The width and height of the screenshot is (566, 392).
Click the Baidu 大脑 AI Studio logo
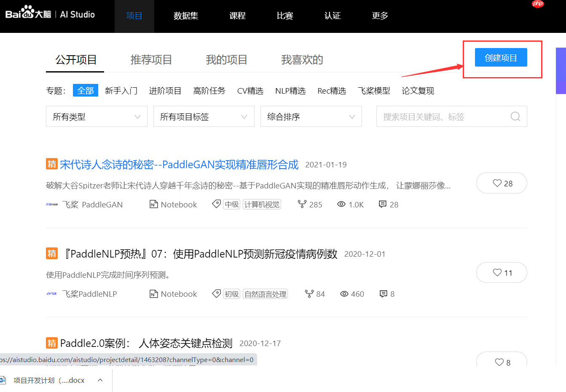coord(51,13)
